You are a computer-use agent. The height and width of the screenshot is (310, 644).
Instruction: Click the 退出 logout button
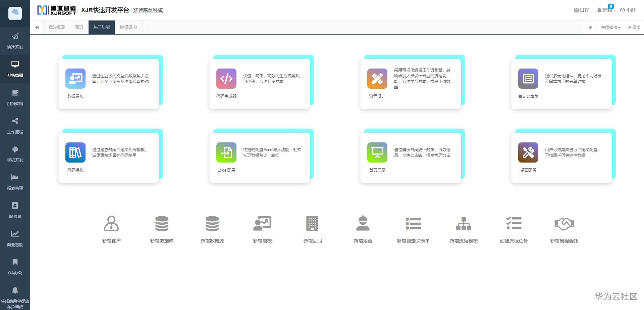pos(634,27)
